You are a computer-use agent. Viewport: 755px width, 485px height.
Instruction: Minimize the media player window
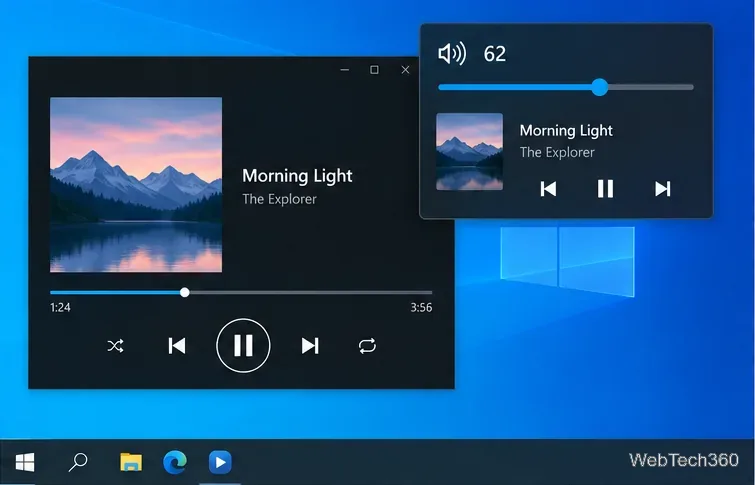[345, 70]
